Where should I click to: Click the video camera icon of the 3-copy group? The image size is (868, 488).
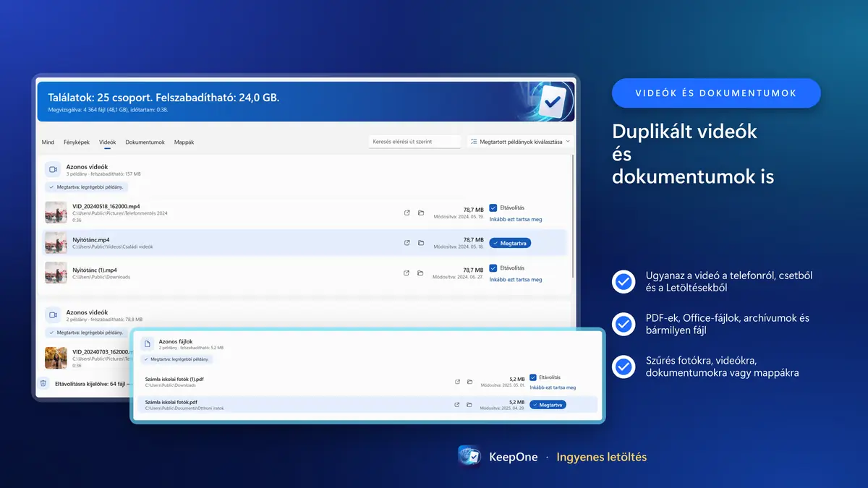(52, 170)
